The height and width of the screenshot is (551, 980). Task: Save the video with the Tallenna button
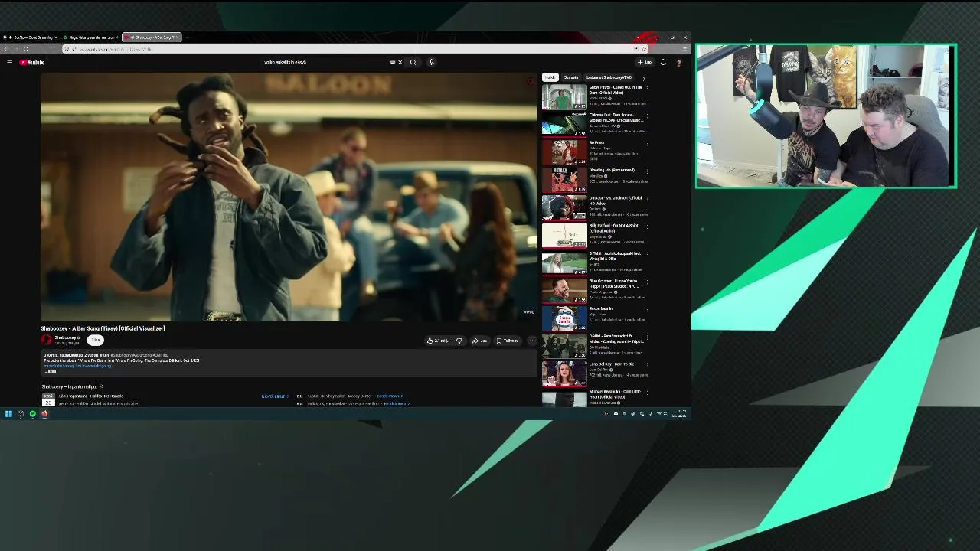(x=508, y=341)
